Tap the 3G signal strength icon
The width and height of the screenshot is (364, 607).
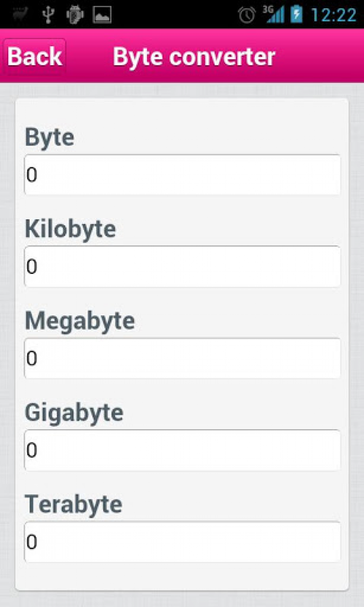tap(274, 15)
